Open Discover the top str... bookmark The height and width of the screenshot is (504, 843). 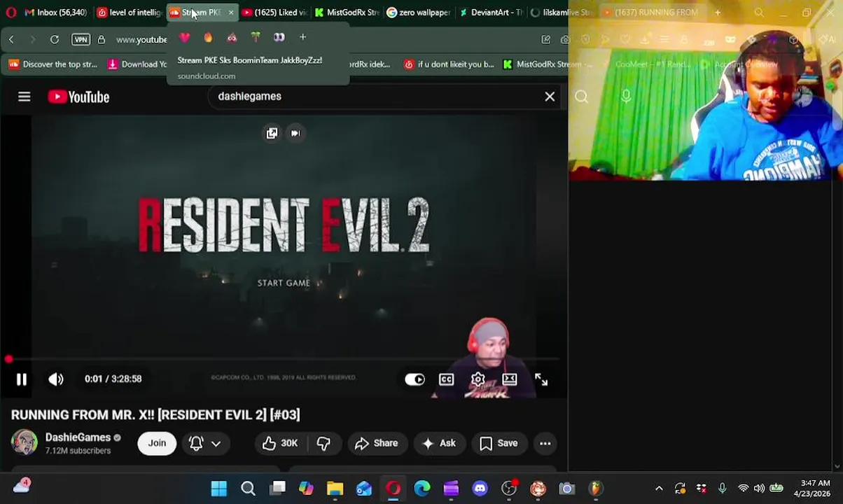53,64
